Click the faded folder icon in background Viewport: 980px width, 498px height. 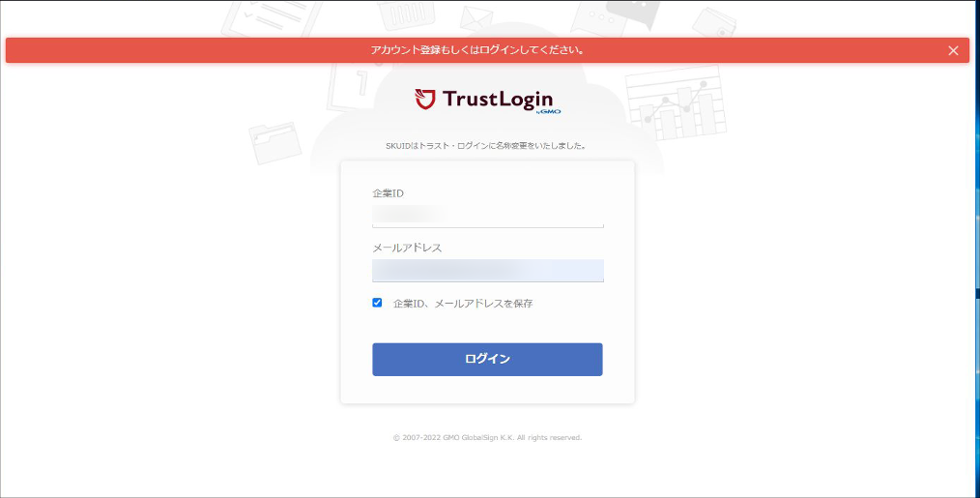point(275,142)
